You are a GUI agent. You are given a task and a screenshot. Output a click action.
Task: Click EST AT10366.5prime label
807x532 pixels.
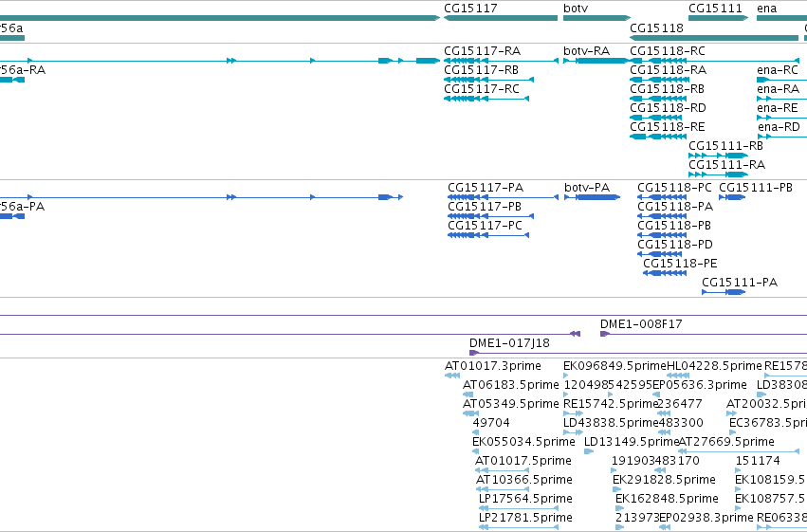pyautogui.click(x=523, y=481)
